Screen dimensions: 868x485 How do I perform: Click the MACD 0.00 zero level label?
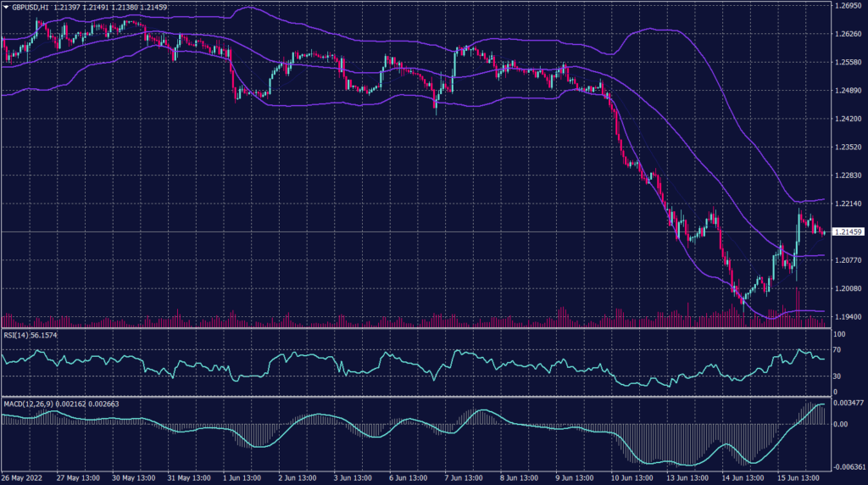[840, 424]
